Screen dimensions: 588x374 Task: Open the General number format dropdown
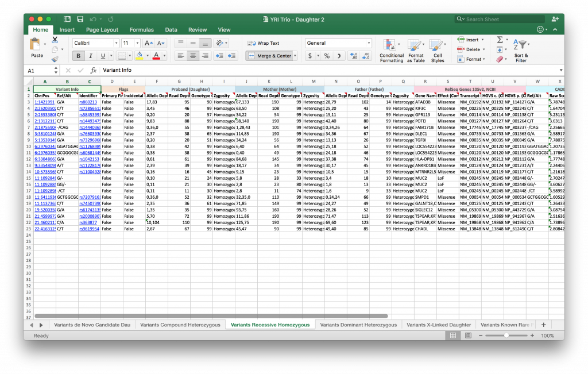point(369,43)
